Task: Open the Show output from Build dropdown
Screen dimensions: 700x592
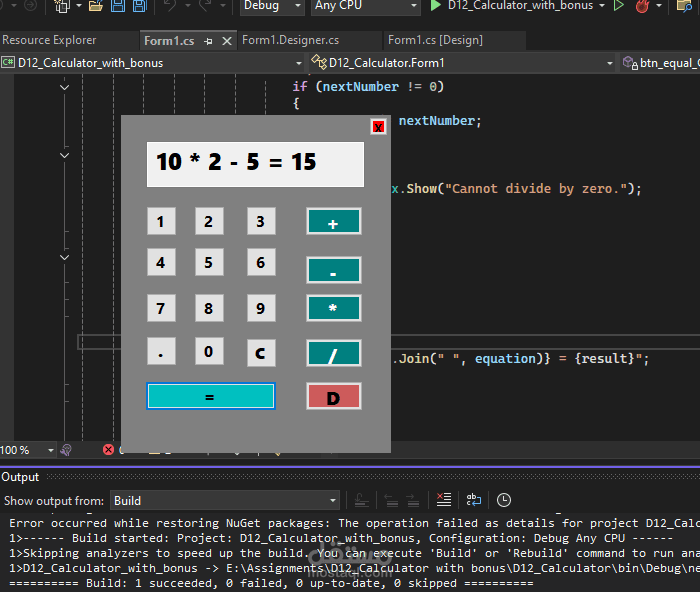Action: pyautogui.click(x=225, y=500)
